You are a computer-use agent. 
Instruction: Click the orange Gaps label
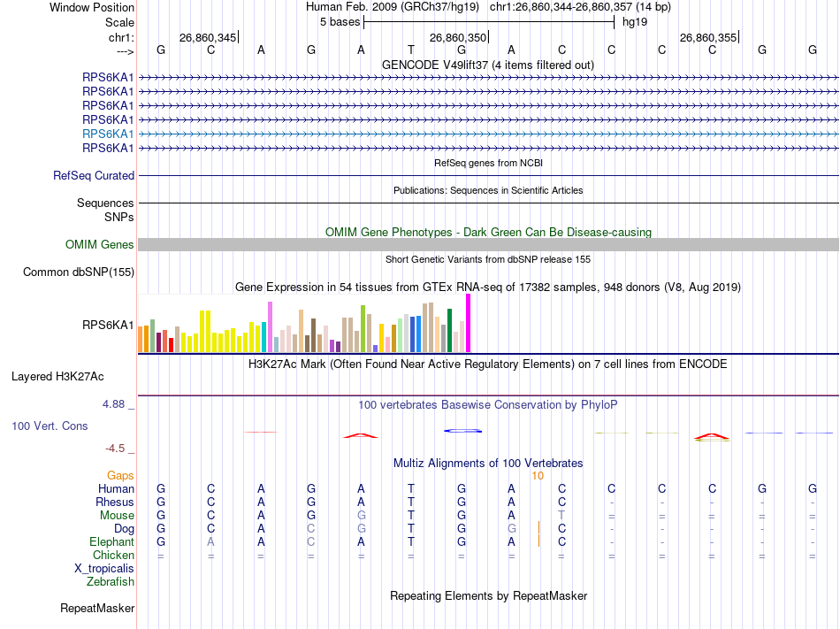[120, 476]
